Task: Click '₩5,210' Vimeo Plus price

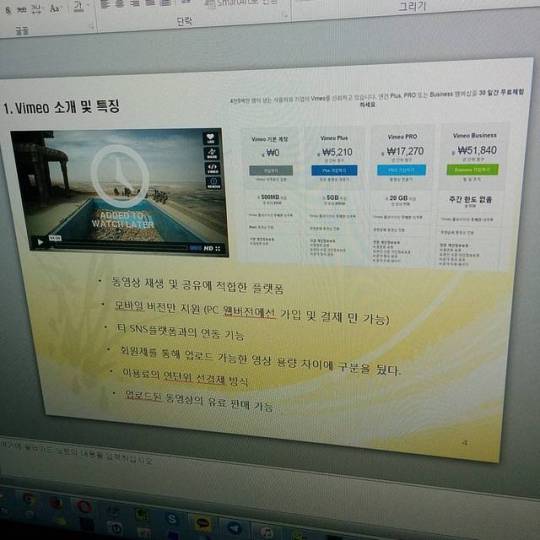Action: [x=336, y=152]
